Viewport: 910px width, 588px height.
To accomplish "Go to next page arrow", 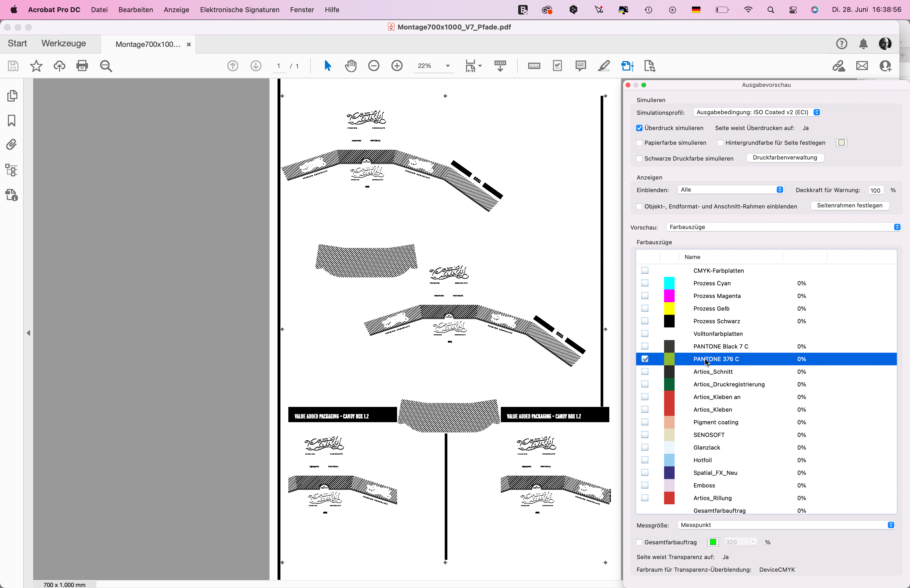I will (256, 66).
